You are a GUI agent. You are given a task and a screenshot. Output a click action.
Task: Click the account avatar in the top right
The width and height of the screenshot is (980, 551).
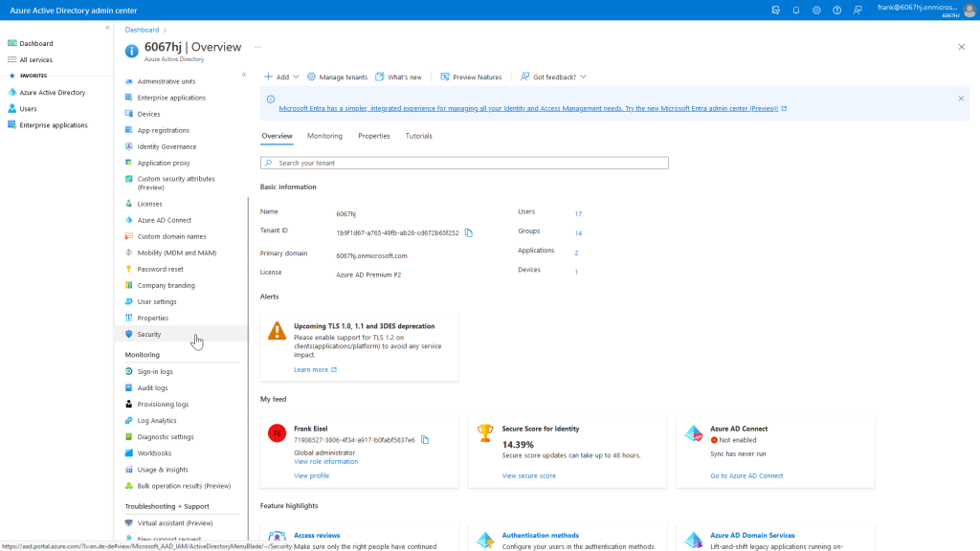coord(968,10)
